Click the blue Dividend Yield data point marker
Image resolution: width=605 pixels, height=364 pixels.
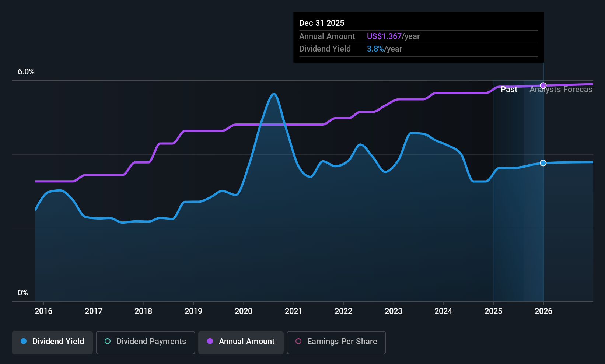click(543, 163)
